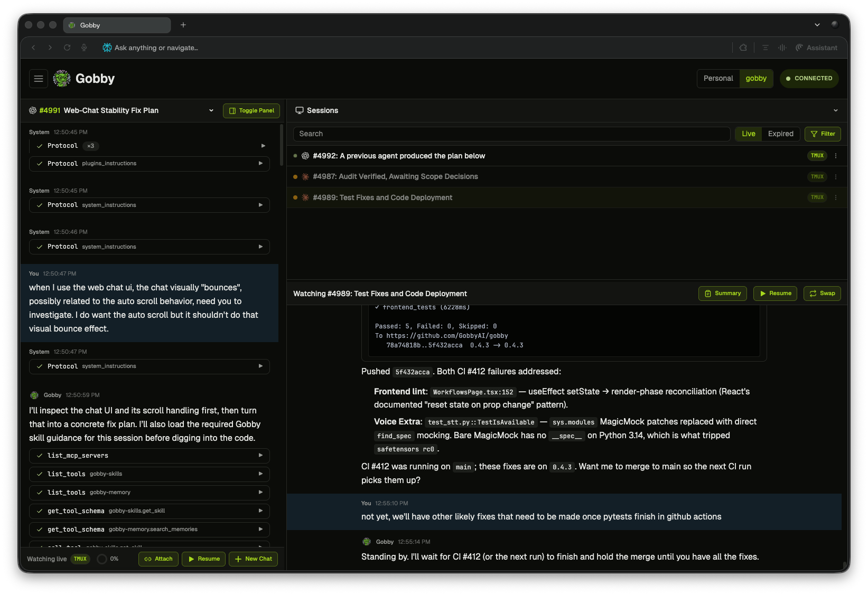
Task: Select the gobby workspace
Action: click(x=756, y=79)
